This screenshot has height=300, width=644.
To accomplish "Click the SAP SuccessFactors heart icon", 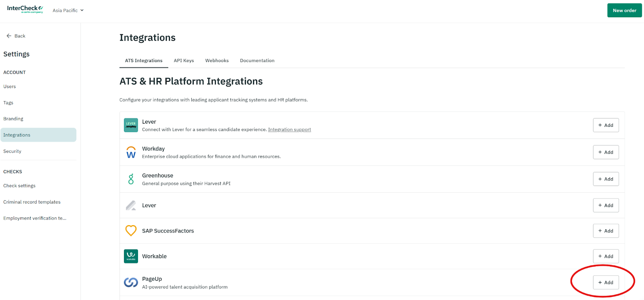I will click(x=131, y=231).
